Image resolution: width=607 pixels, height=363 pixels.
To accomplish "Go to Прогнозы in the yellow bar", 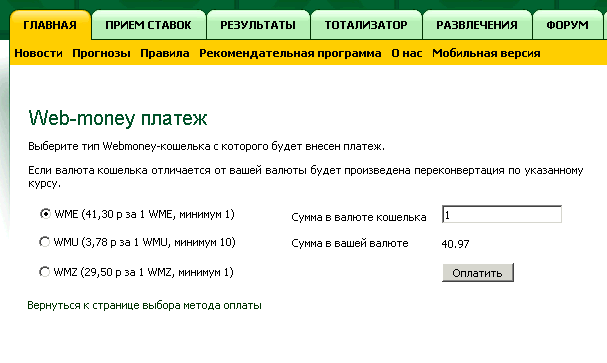I will [101, 53].
